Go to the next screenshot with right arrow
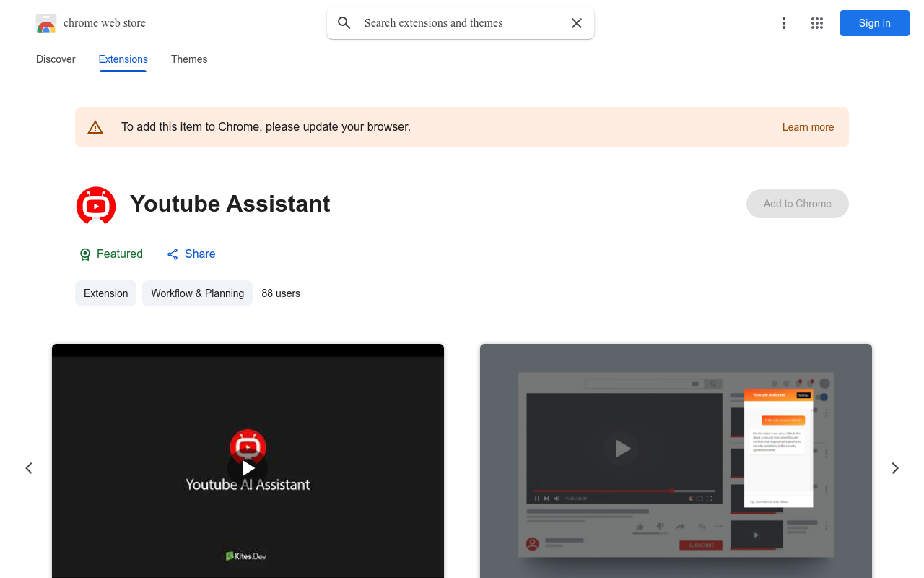The image size is (924, 578). tap(895, 468)
